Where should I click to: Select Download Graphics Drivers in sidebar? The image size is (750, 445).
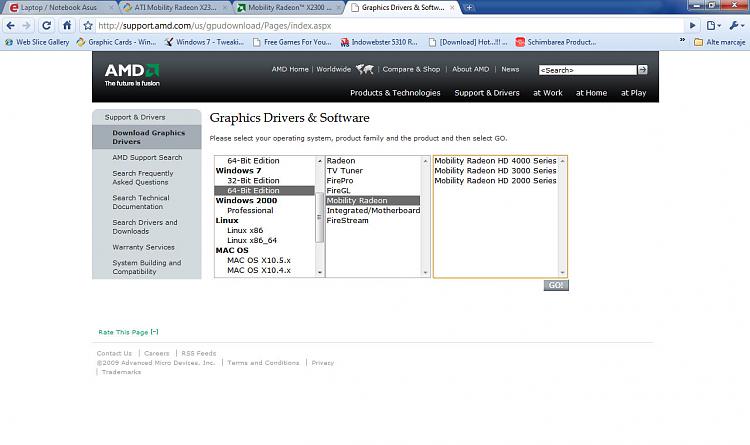click(147, 137)
